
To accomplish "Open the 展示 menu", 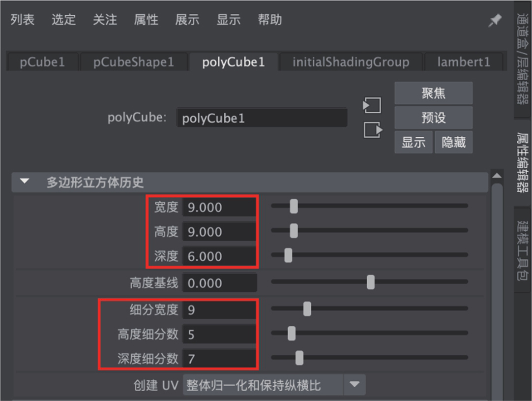I will point(187,20).
